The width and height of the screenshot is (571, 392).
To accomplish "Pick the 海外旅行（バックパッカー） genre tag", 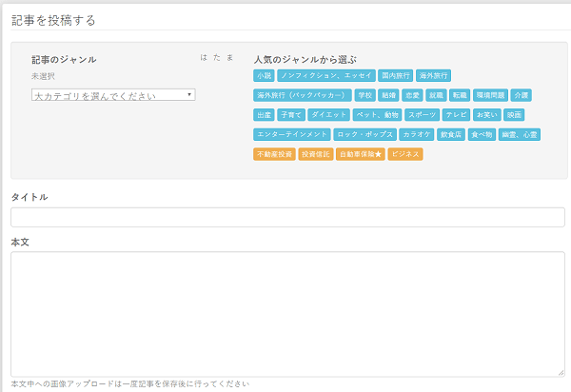I will [303, 95].
